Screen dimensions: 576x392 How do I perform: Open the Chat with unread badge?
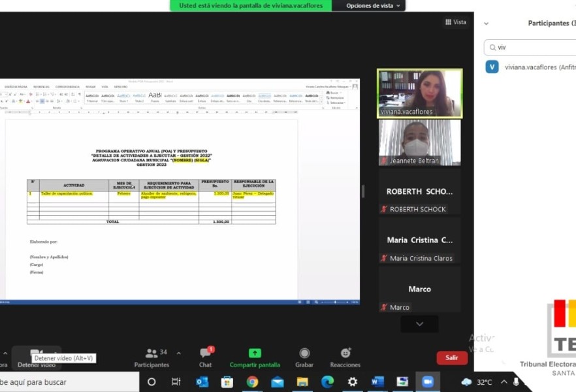205,353
